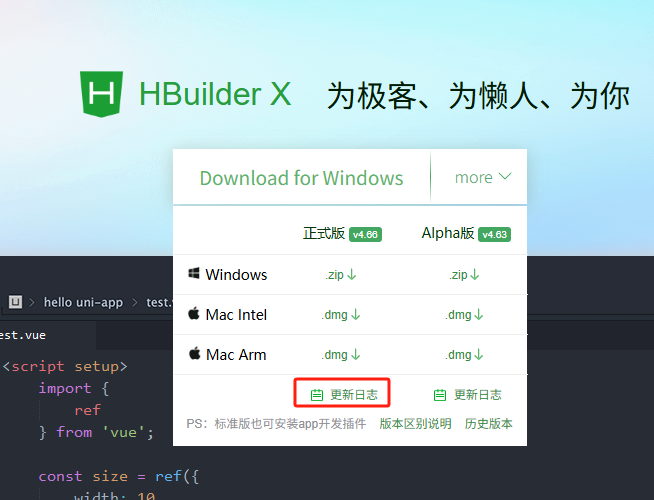Download the Alpha版 Windows .zip
The width and height of the screenshot is (654, 500).
464,275
